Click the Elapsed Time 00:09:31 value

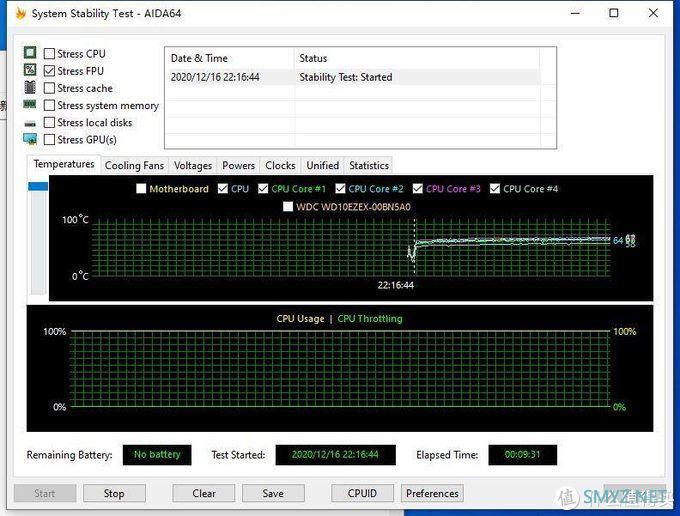click(523, 455)
